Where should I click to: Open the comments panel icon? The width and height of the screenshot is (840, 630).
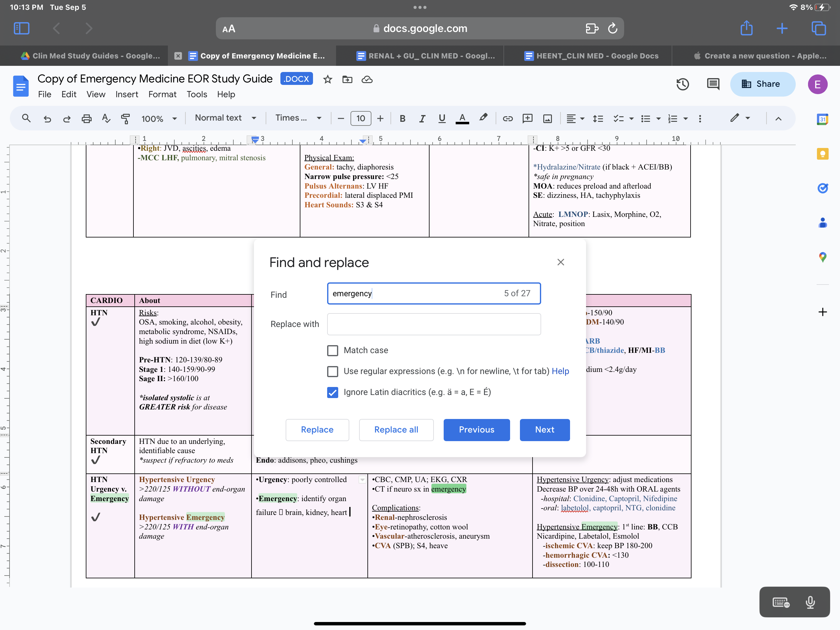(713, 84)
